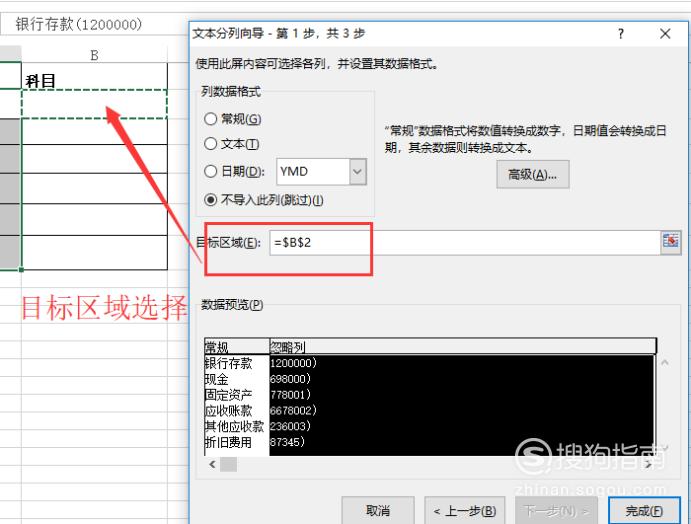Click the formula bar showing 银行存款(1200000)

point(93,24)
